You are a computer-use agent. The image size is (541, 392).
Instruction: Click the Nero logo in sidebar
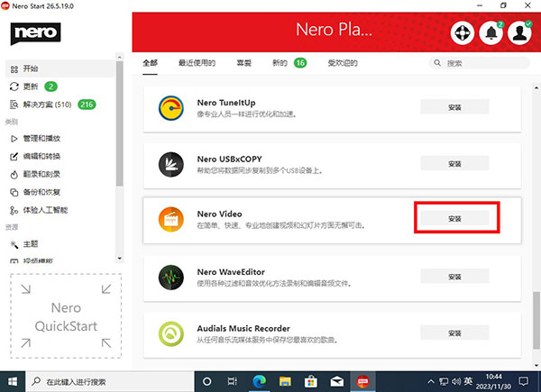tap(35, 33)
